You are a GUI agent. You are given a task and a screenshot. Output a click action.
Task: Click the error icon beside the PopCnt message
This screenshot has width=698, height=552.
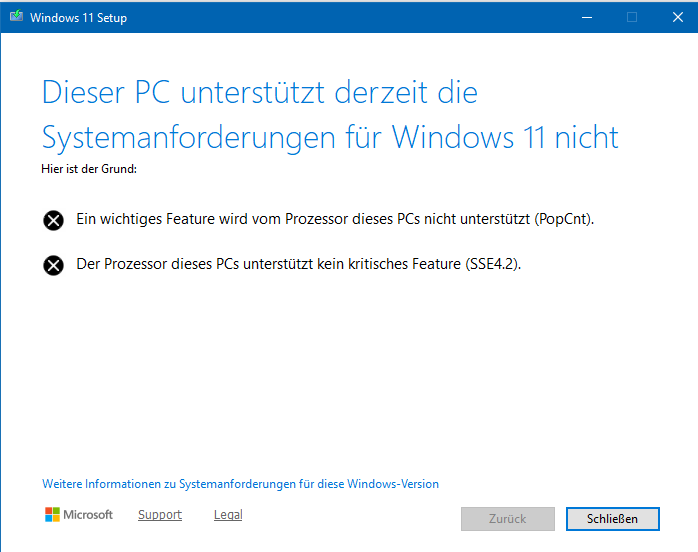[53, 220]
